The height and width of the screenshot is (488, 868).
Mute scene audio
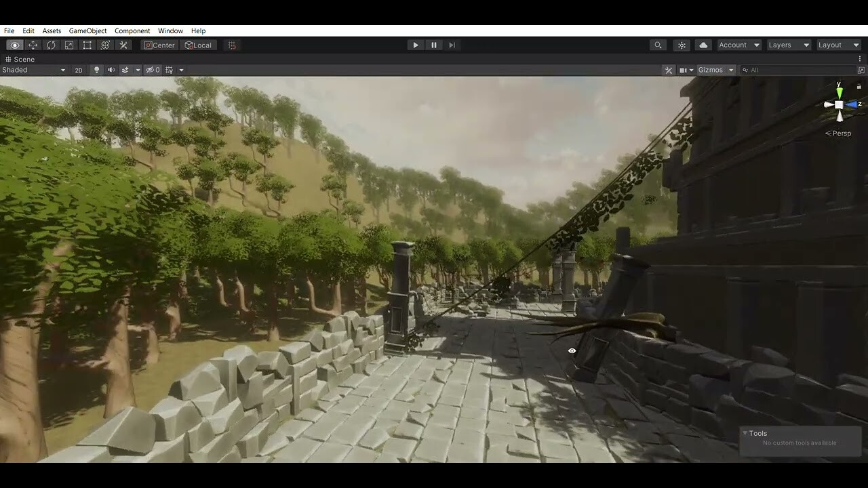coord(111,70)
